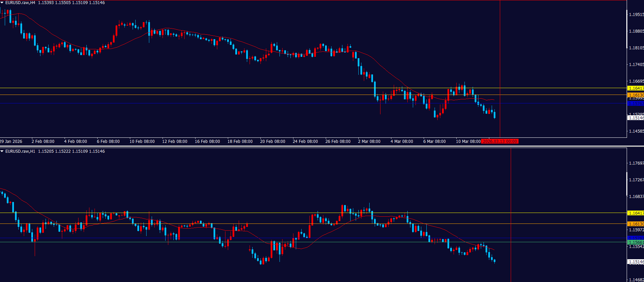Click white 1.15146 current price tag on H4

(635, 118)
